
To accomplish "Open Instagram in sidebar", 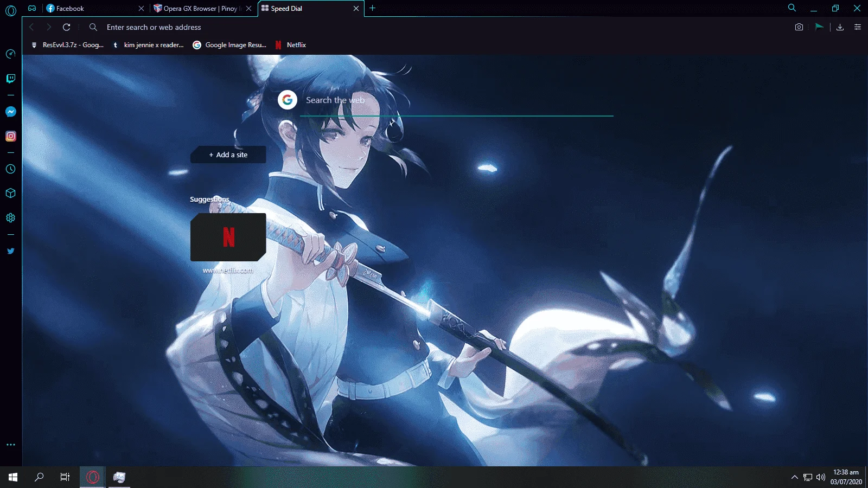I will 10,136.
